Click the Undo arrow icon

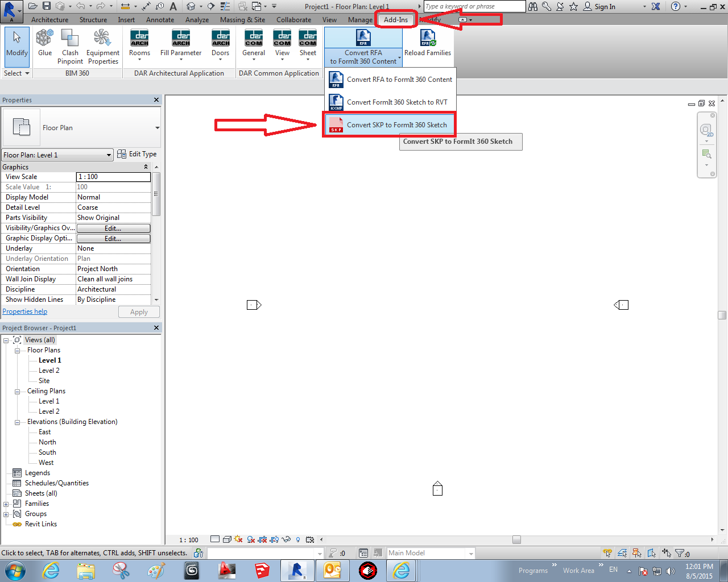tap(80, 6)
